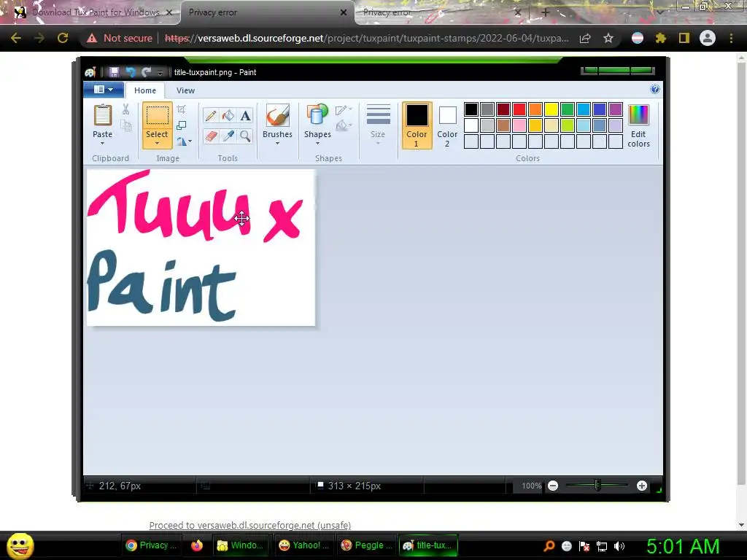Select the Pencil tool in Paint
747x560 pixels.
point(211,116)
